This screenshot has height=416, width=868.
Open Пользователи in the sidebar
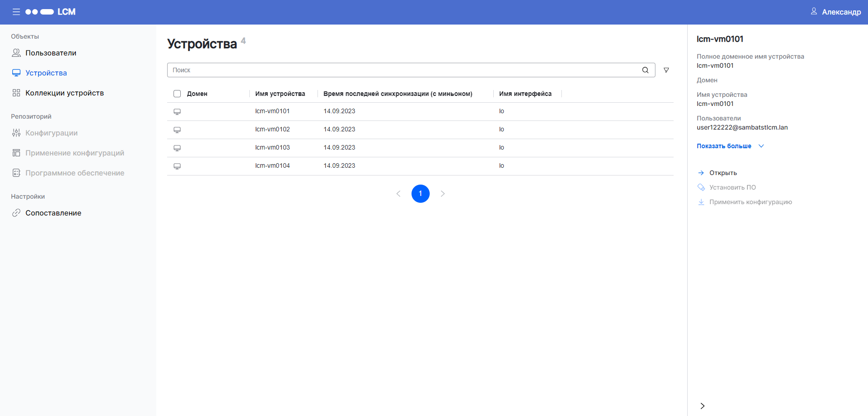[50, 53]
